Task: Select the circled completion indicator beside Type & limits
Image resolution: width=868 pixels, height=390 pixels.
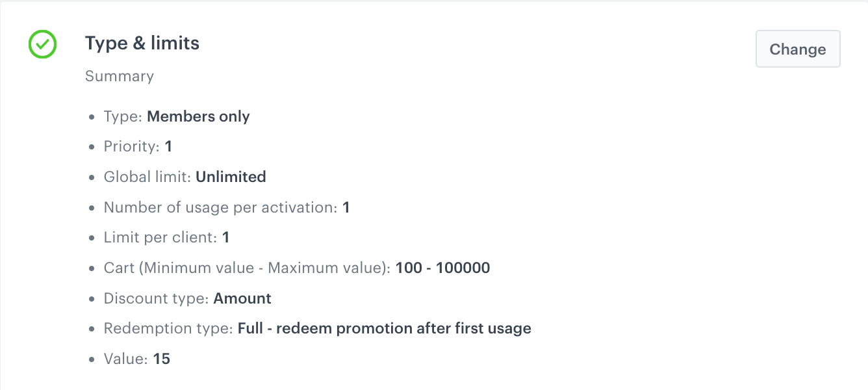Action: pyautogui.click(x=42, y=45)
